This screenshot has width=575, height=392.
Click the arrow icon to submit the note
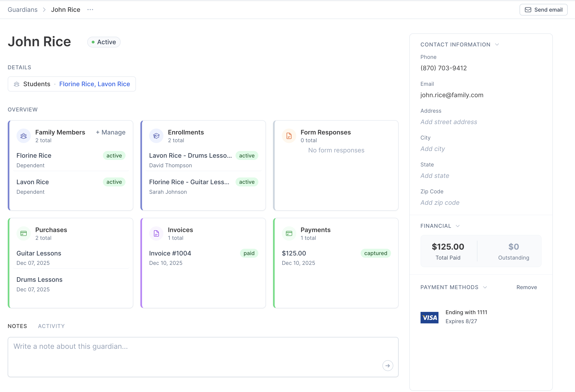[388, 365]
